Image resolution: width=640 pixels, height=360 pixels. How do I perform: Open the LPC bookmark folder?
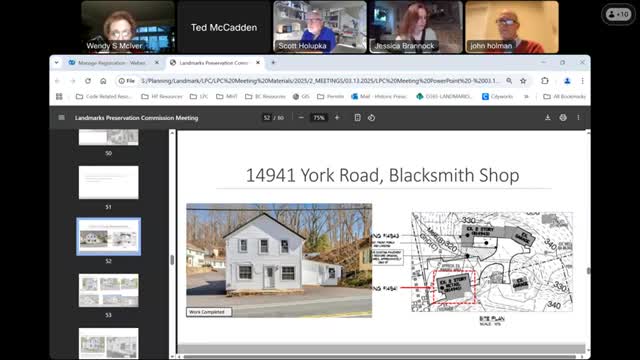(x=199, y=96)
